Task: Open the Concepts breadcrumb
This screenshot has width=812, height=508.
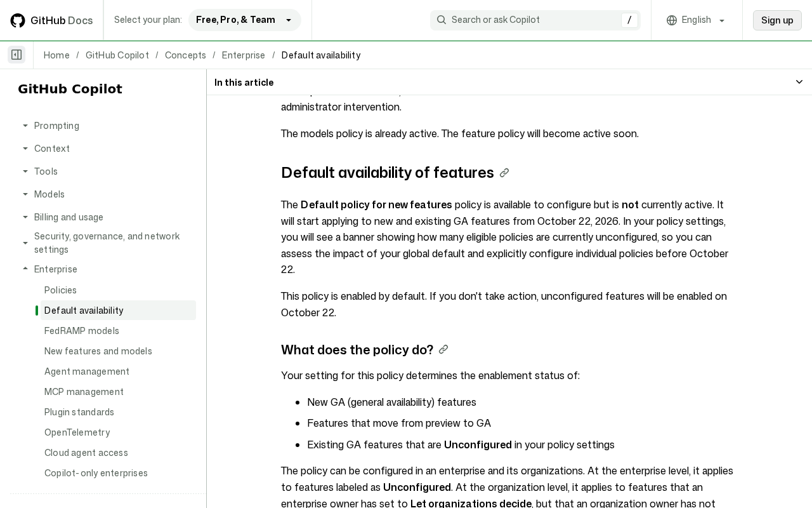Action: [185, 55]
